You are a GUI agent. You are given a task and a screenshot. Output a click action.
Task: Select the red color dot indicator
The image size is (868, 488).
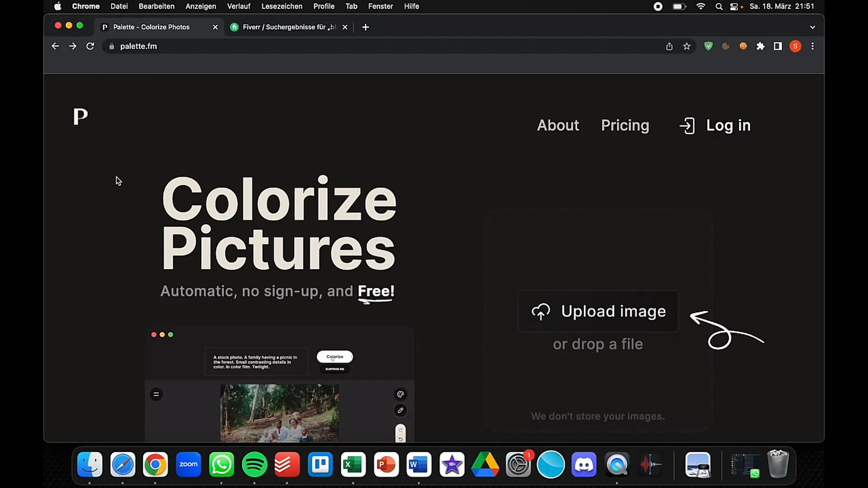tap(154, 335)
